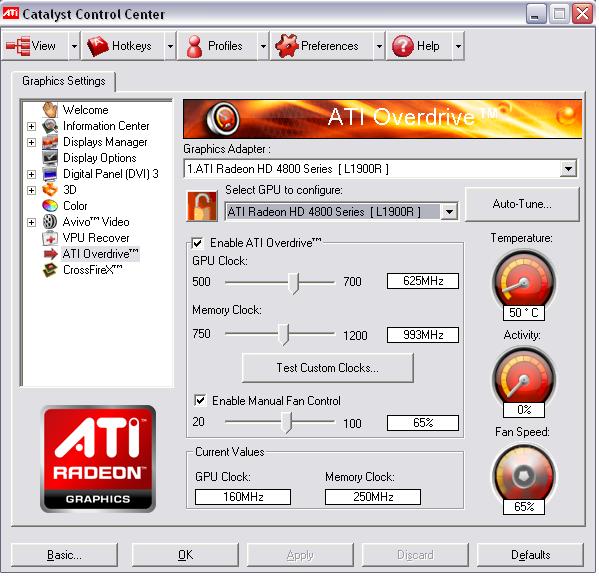Click the CrossFireX chip icon

click(50, 271)
